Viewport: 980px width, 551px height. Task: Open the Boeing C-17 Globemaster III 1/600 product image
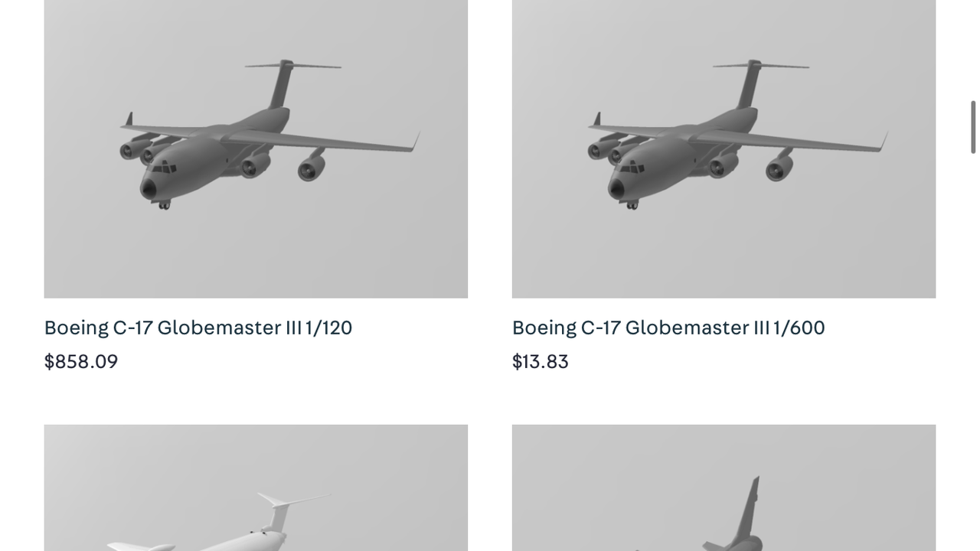[x=724, y=149]
